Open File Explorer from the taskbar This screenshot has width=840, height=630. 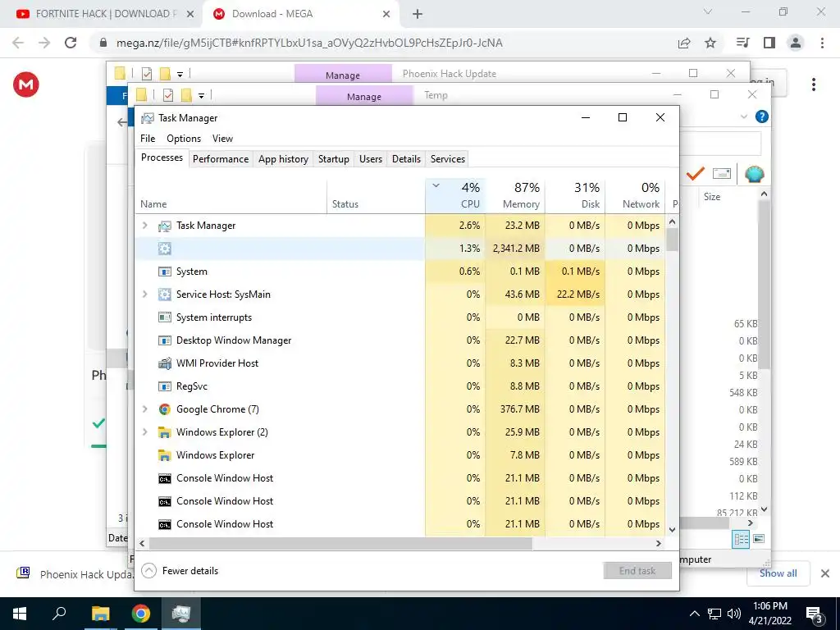tap(100, 614)
